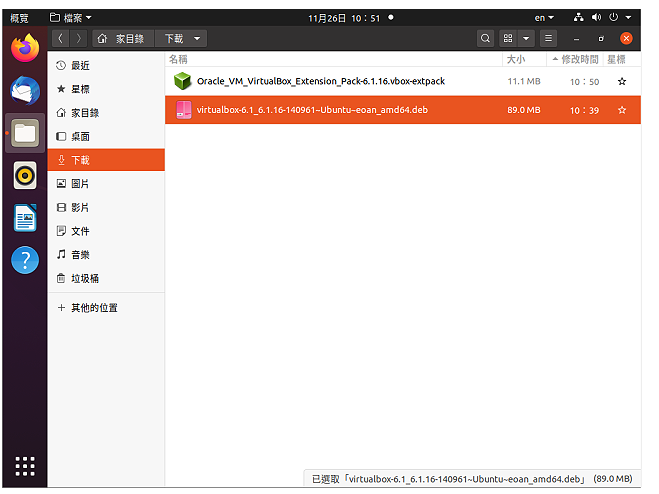Click the pink deb package file icon
This screenshot has height=494, width=659.
point(184,110)
